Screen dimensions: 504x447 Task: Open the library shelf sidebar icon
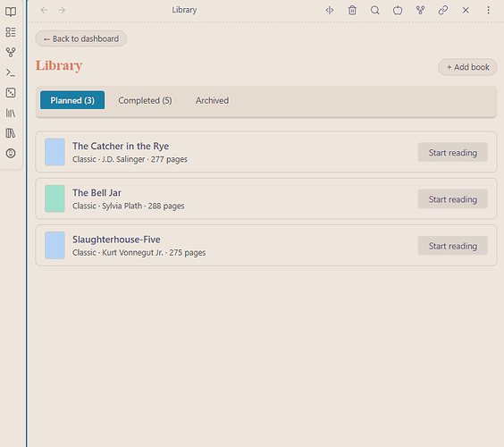coord(11,114)
